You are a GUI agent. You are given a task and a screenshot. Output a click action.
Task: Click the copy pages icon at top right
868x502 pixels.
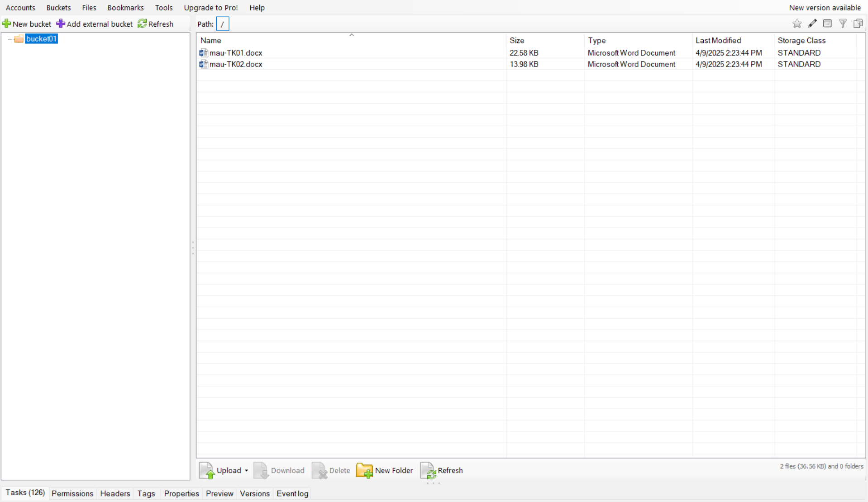[858, 24]
